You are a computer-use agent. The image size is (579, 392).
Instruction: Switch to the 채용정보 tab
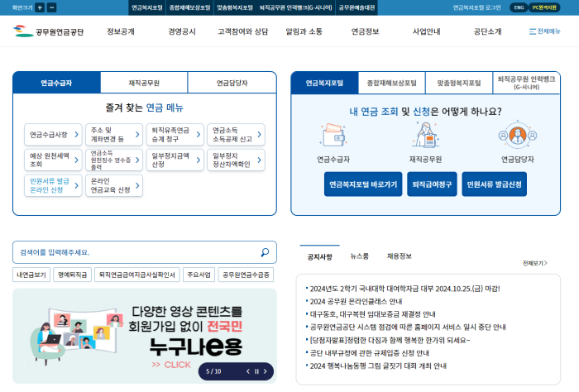tap(400, 256)
